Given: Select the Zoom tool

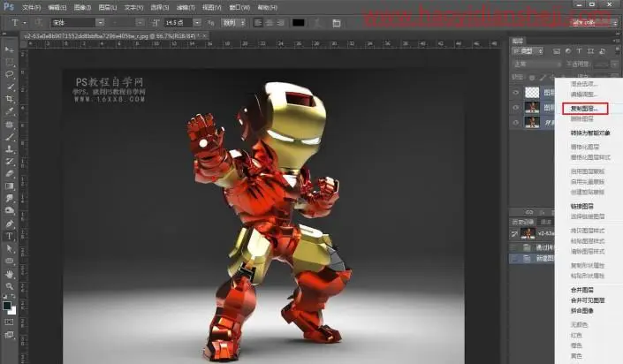Looking at the screenshot, I should (x=9, y=286).
